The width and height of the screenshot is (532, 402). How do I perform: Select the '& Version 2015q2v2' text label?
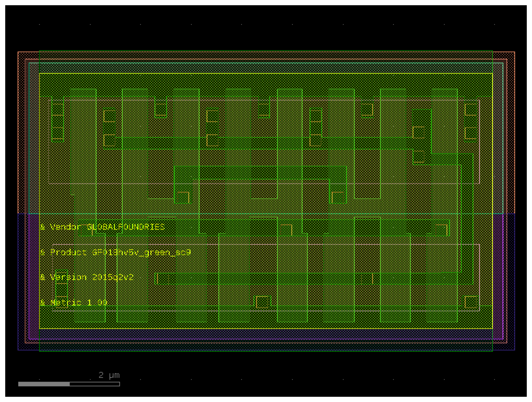coord(87,277)
